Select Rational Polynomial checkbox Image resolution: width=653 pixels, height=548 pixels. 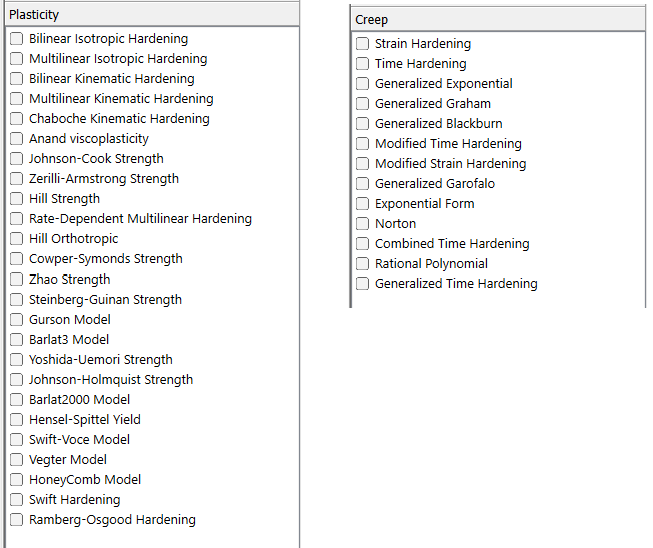[x=363, y=264]
